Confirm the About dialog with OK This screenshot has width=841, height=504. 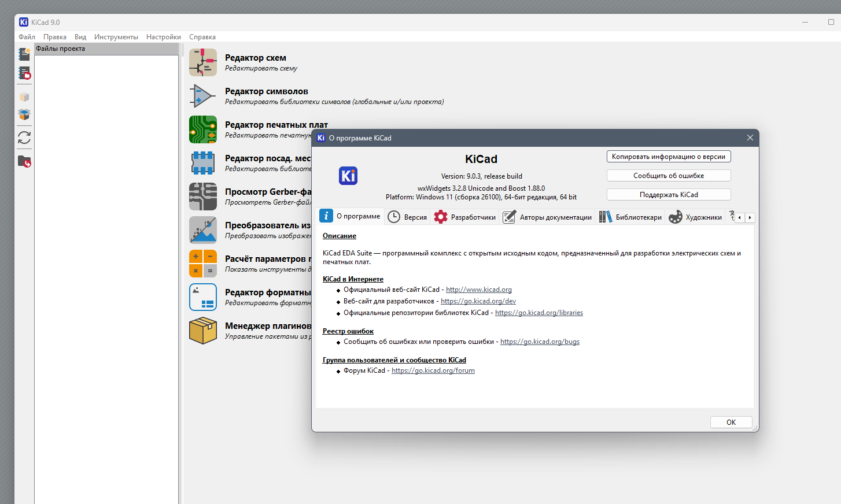pyautogui.click(x=731, y=423)
